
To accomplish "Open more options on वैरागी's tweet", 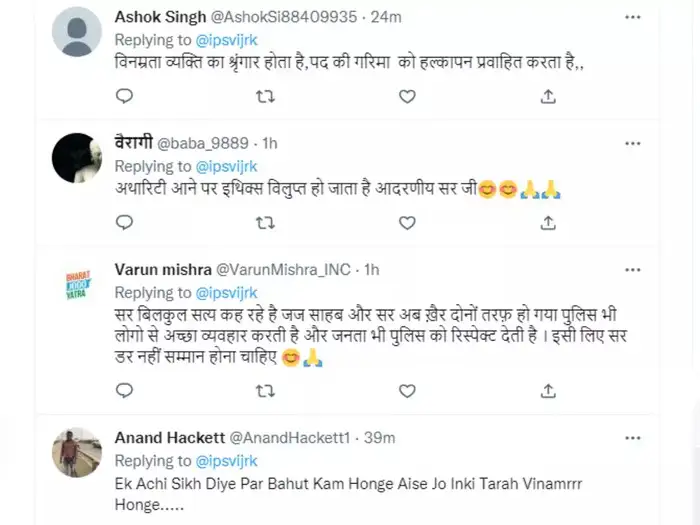I will point(633,144).
